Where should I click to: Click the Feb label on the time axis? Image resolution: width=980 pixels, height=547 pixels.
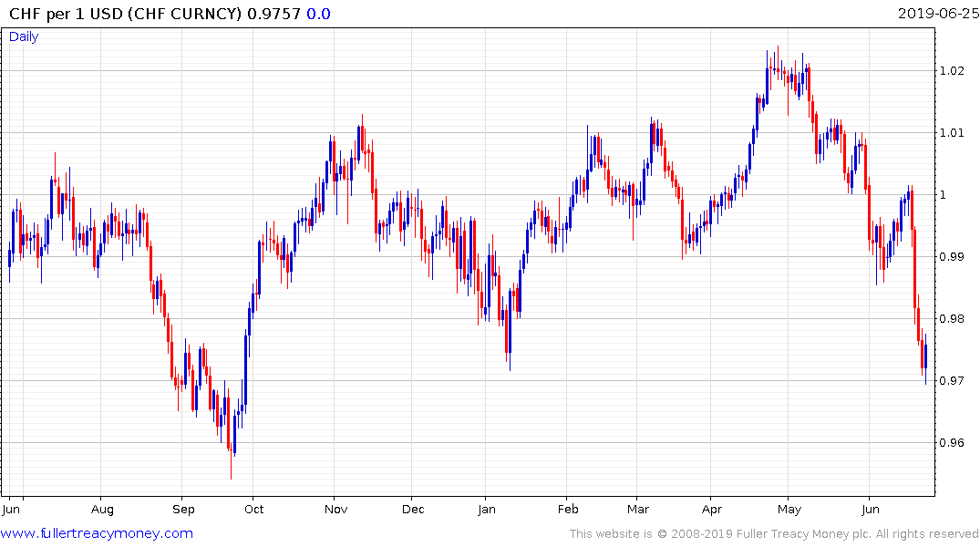click(568, 510)
